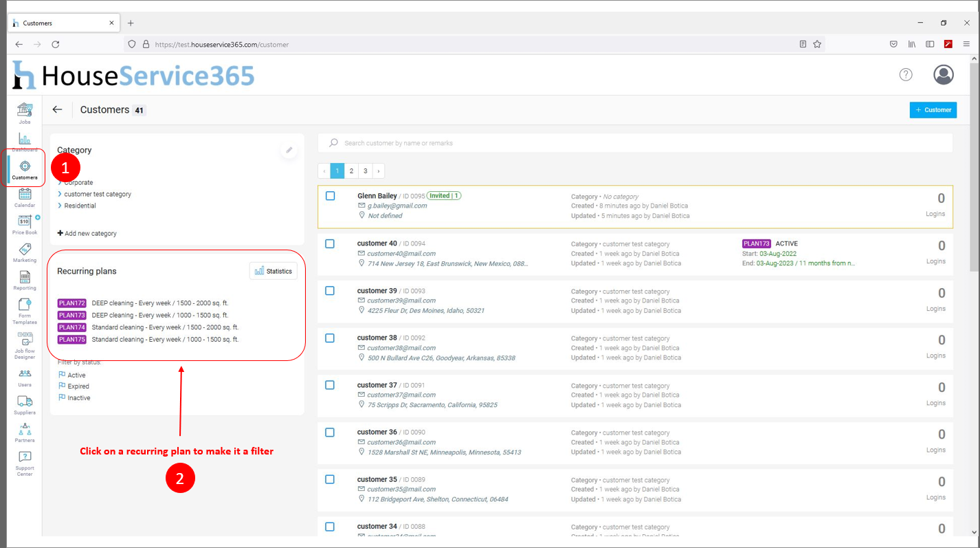Screen dimensions: 980x548
Task: Go to pagination page 1
Action: pyautogui.click(x=337, y=171)
